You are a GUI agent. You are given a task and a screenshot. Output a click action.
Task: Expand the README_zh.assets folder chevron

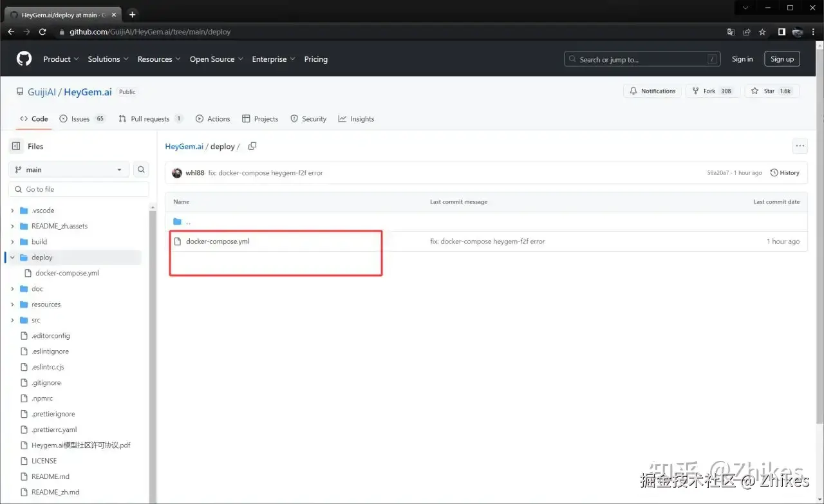tap(12, 226)
